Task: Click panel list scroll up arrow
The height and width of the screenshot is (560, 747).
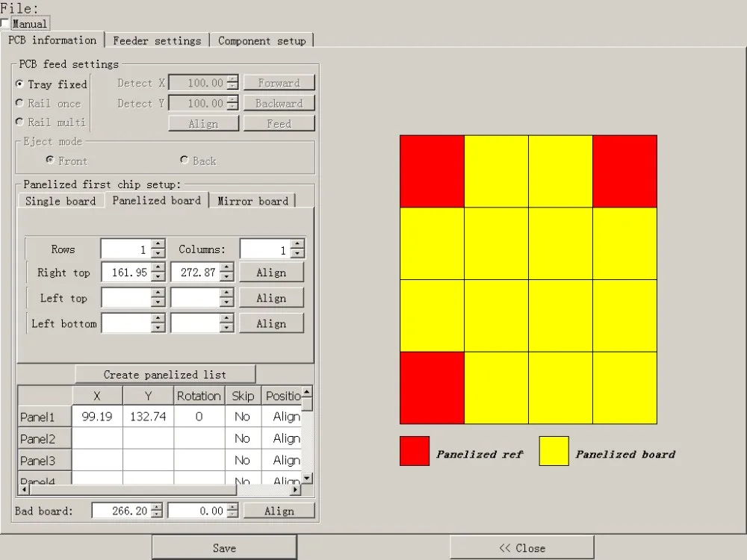Action: click(307, 391)
